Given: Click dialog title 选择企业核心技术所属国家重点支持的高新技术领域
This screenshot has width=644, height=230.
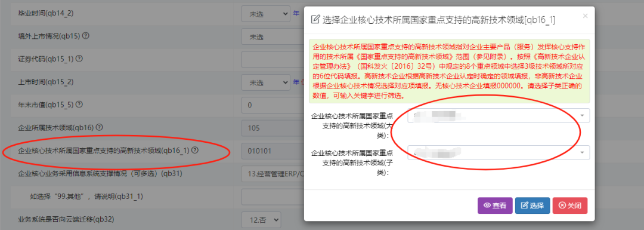Looking at the screenshot, I should (439, 20).
